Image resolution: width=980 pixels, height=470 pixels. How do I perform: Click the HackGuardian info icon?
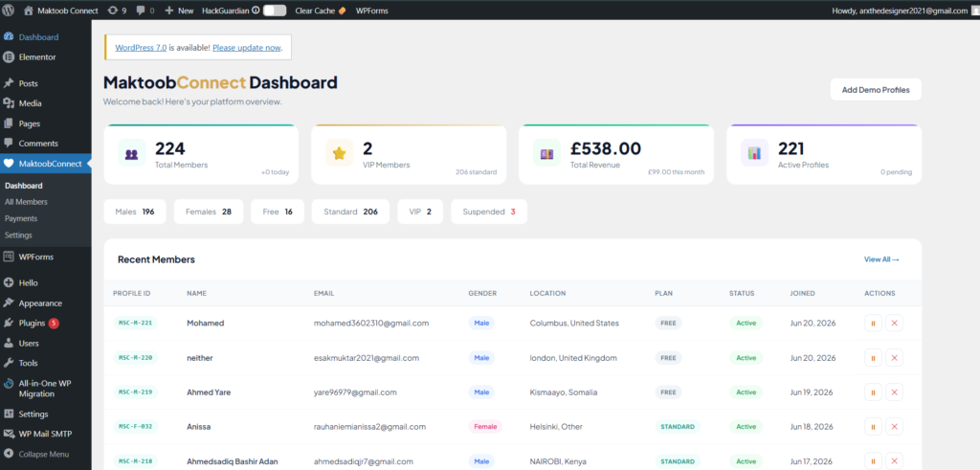(x=256, y=11)
